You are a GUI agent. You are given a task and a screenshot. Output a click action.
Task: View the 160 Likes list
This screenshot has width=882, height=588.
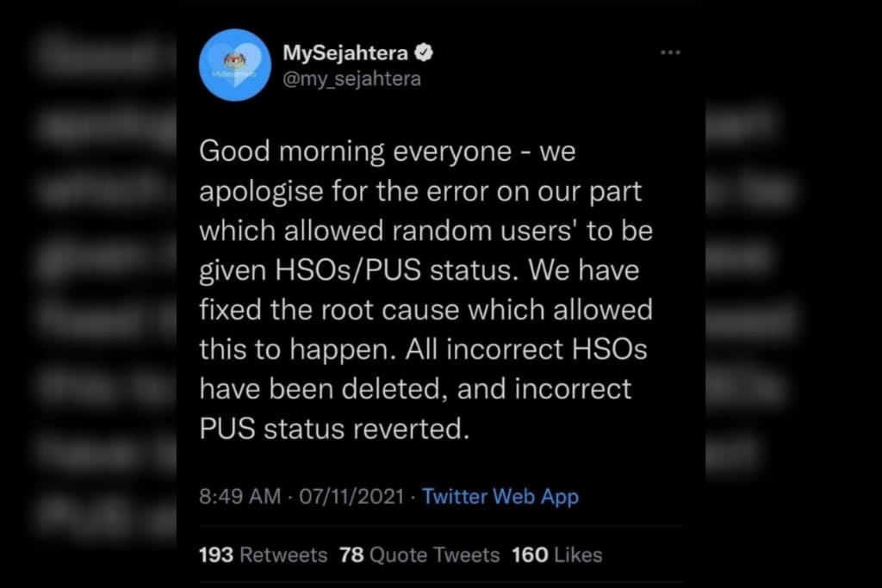(x=557, y=554)
